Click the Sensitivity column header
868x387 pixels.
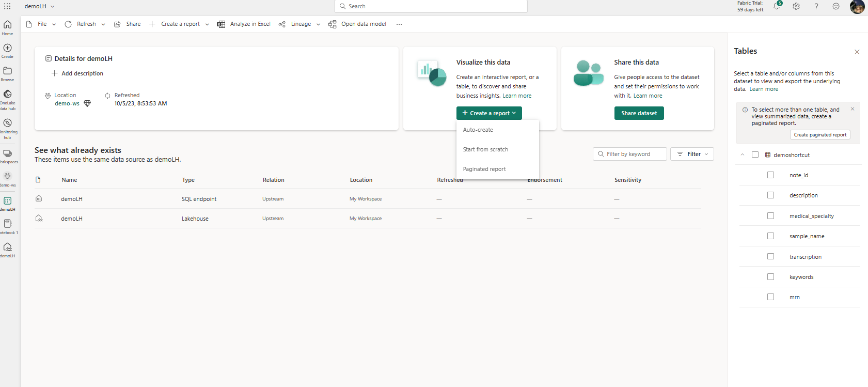coord(628,180)
